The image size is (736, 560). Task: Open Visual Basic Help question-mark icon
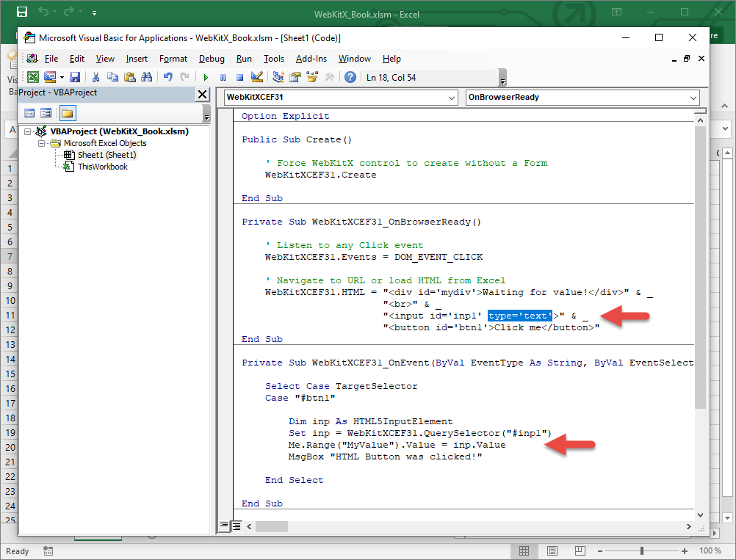350,77
